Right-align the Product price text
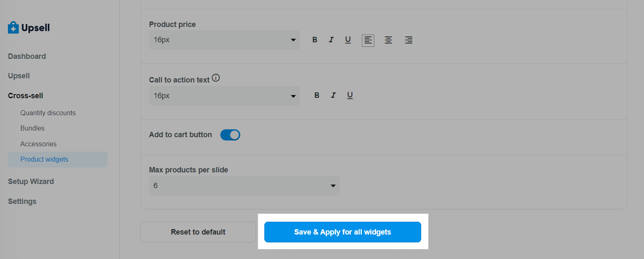 tap(409, 40)
